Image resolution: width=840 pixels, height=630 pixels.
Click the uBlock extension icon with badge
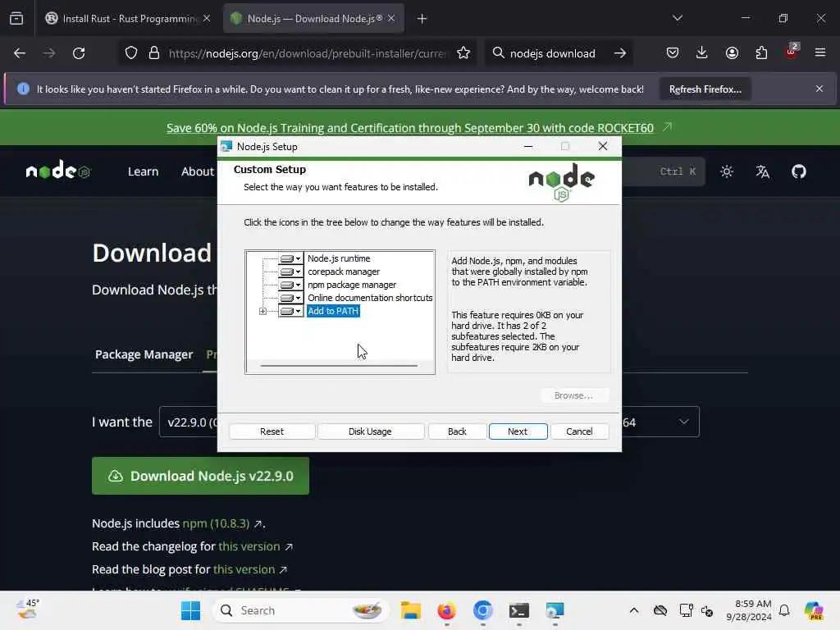coord(792,52)
